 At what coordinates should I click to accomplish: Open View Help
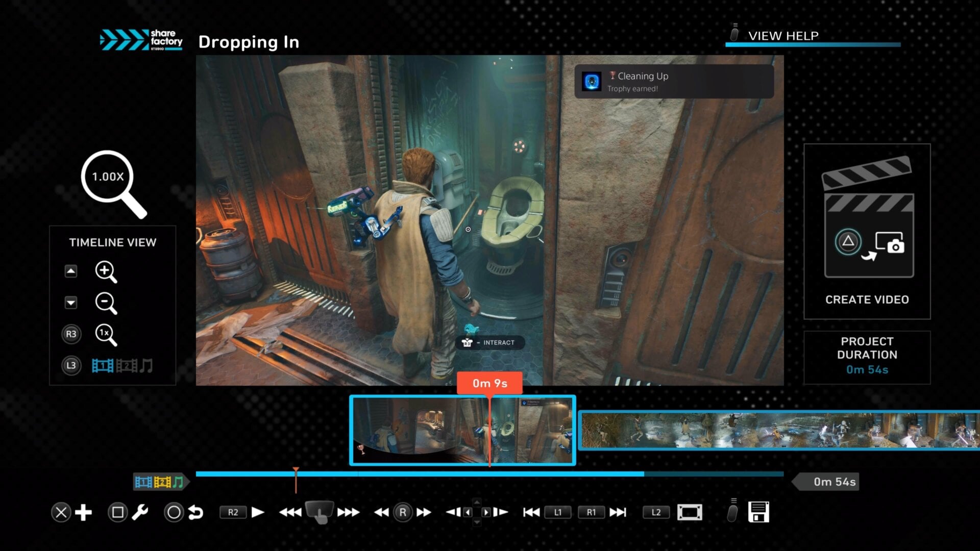pyautogui.click(x=783, y=36)
